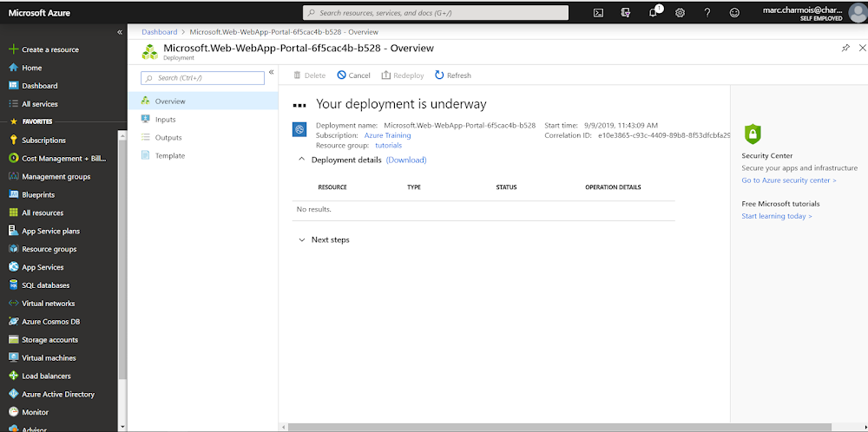Open Storage accounts in sidebar
Viewport: 868px width, 432px height.
point(43,340)
